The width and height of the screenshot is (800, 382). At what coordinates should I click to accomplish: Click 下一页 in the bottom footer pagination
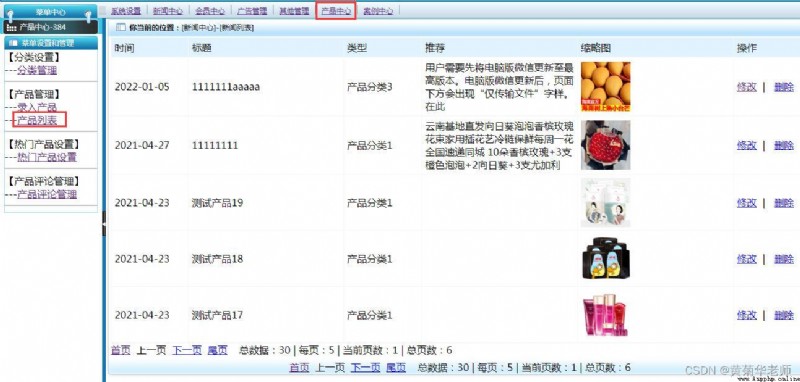pos(366,367)
